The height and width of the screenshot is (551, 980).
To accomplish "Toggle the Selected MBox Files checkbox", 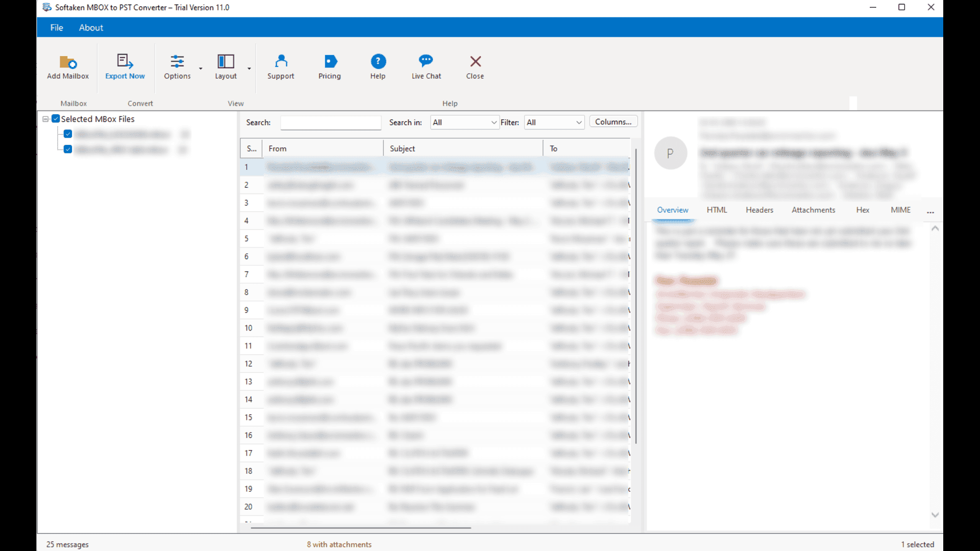I will click(x=56, y=119).
